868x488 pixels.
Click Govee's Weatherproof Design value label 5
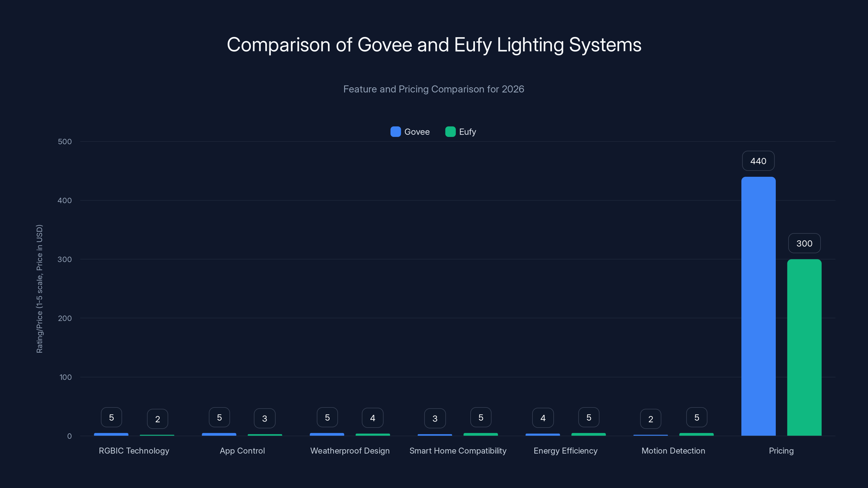[327, 417]
